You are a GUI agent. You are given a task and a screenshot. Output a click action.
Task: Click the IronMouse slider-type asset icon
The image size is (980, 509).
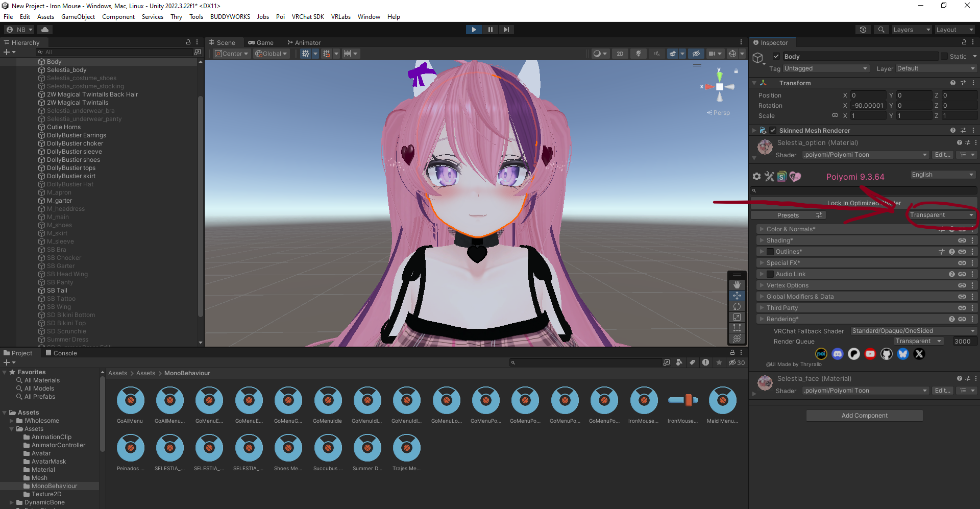(683, 400)
